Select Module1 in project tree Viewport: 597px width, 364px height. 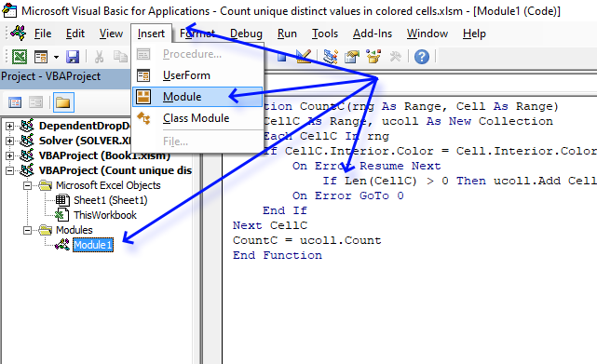[93, 245]
